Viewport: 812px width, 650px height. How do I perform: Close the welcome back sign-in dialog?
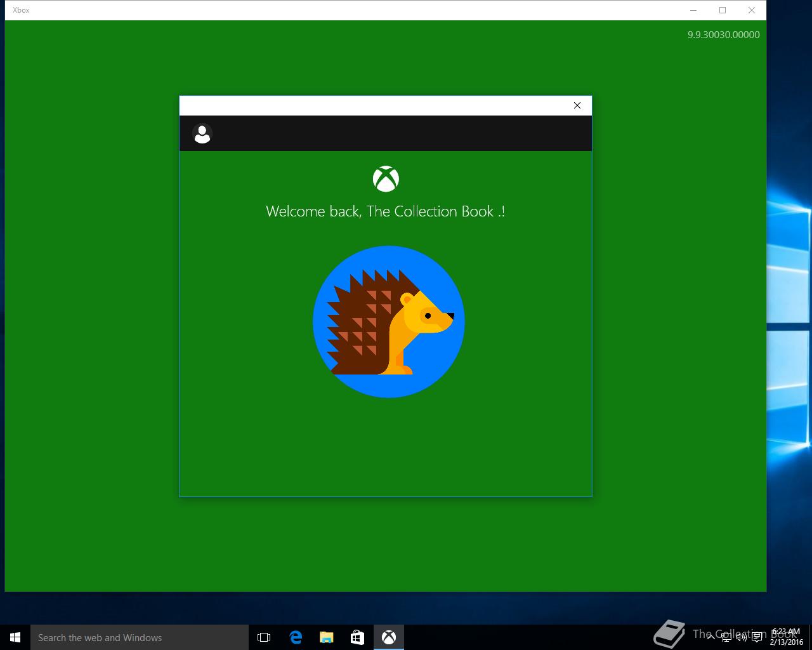(x=577, y=105)
